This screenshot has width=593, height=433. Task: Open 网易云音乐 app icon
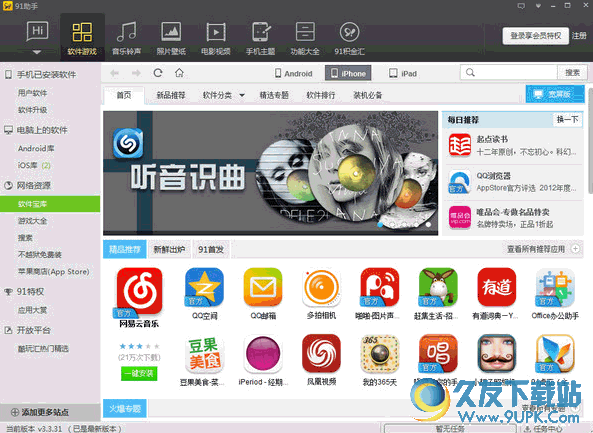[x=139, y=291]
